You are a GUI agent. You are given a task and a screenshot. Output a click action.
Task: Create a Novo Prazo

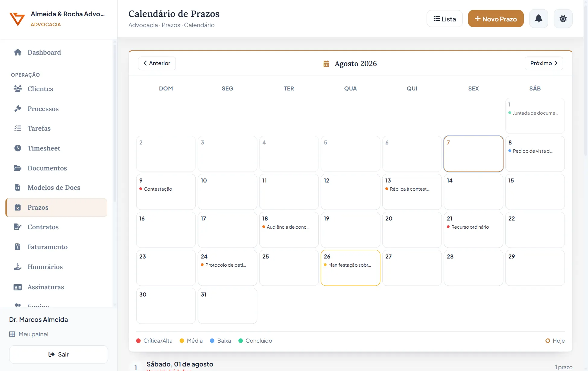click(496, 19)
